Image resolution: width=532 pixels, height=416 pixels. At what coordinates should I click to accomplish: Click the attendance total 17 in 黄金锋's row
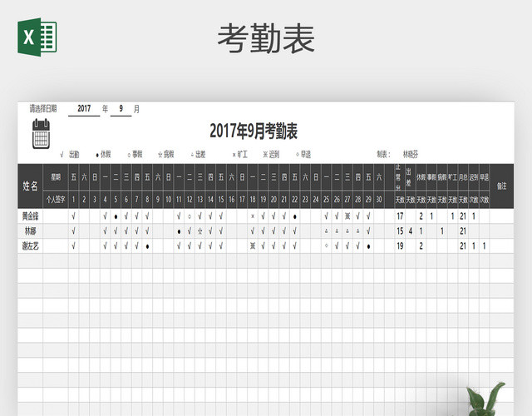click(x=400, y=216)
